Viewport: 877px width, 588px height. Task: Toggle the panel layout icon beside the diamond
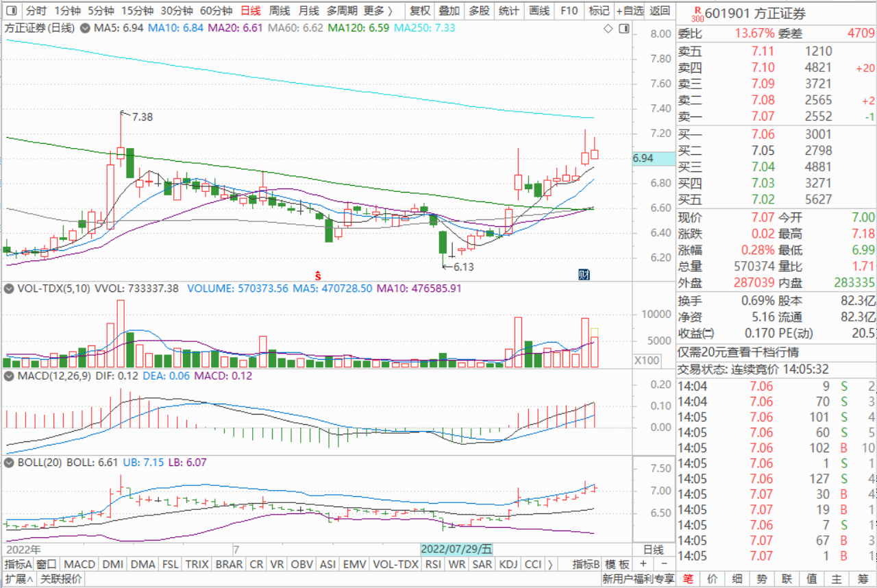pyautogui.click(x=623, y=29)
